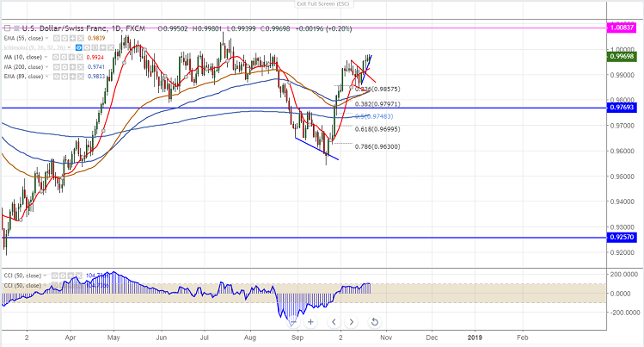Collapse legend using square icon beside symbol title
Image resolution: width=644 pixels, height=347 pixels.
coord(7,28)
